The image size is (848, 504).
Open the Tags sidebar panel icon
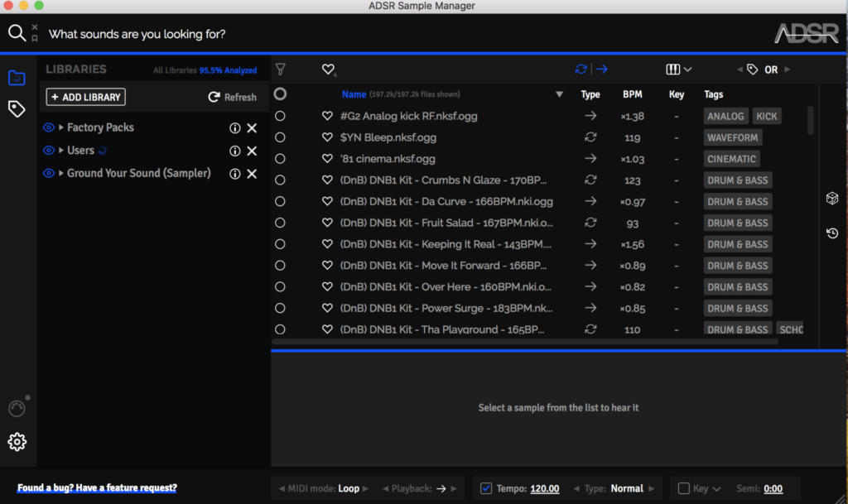click(x=17, y=108)
